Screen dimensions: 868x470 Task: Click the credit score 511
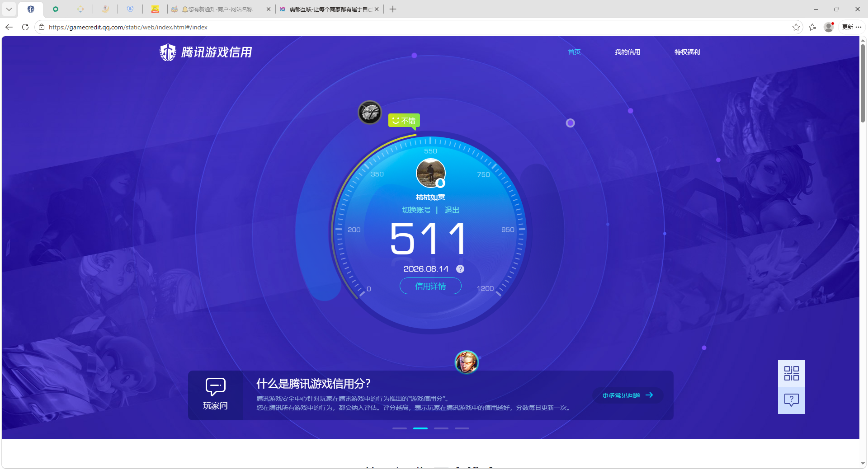coord(429,238)
